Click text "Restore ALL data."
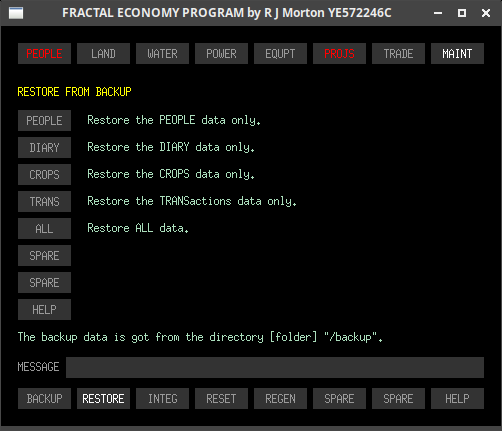502x431 pixels. [x=138, y=228]
